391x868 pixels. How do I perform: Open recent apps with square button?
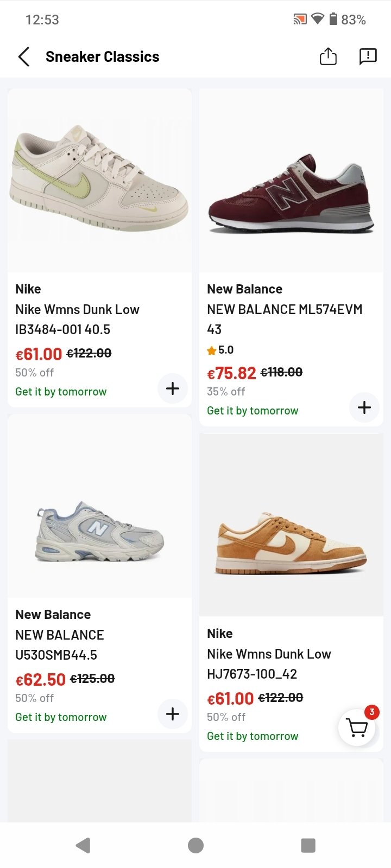pos(308,845)
